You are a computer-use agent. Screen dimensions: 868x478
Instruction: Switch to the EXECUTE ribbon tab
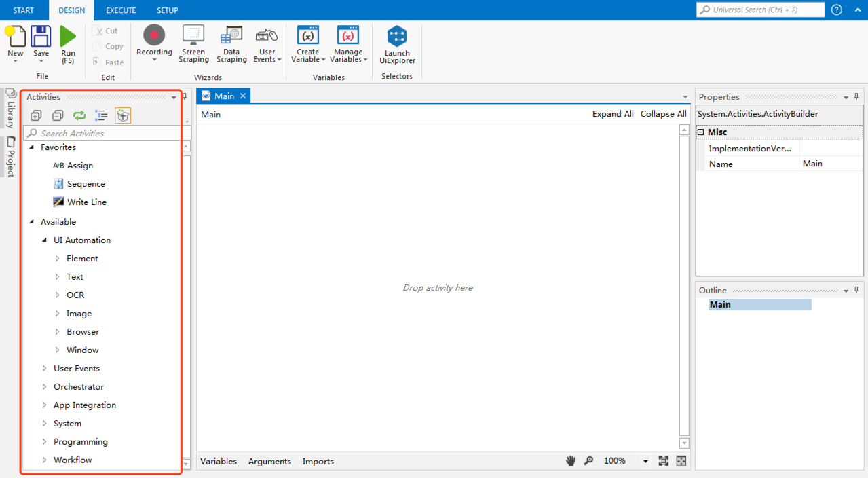point(121,10)
